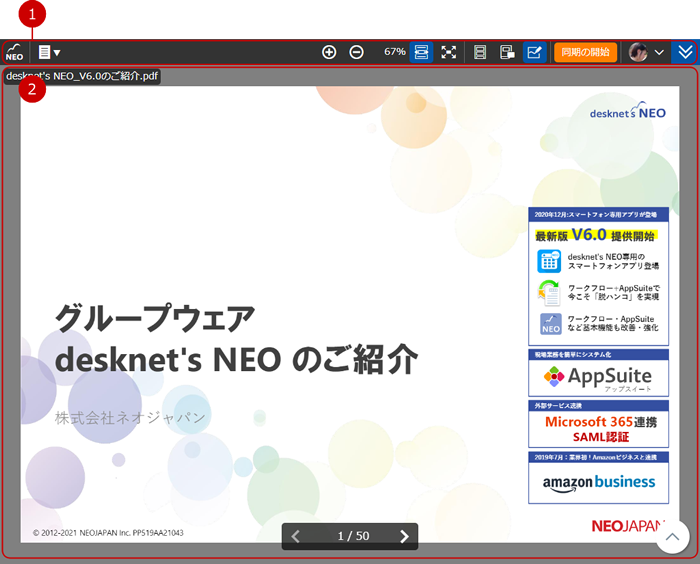700x564 pixels.
Task: Click the 67% zoom level display
Action: tap(394, 52)
